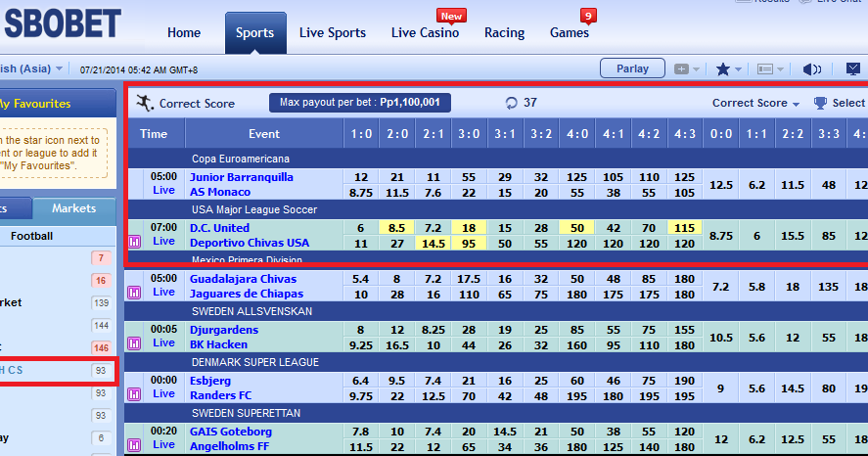Screen dimensions: 868x456
Task: Open Junior Barranquilla team link
Action: click(x=242, y=177)
